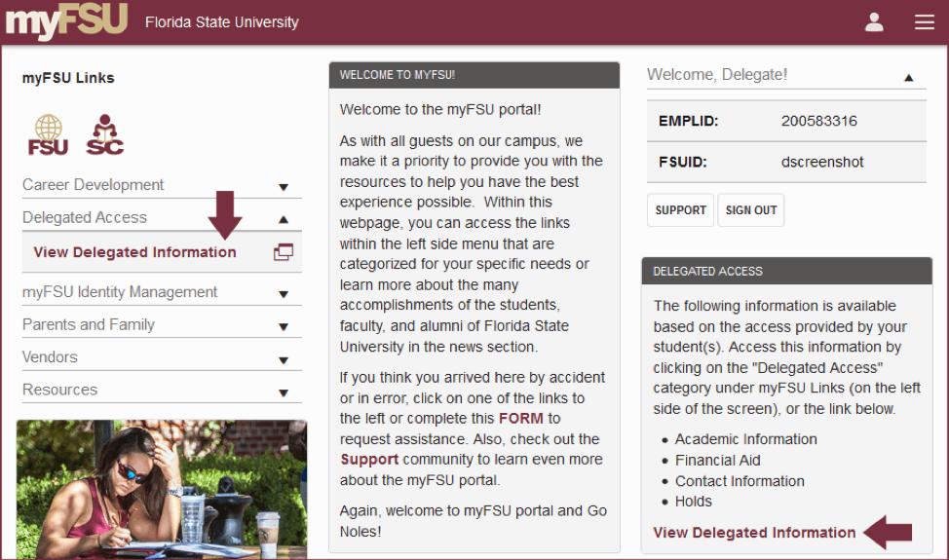Click View Delegated Information link at bottom right
Viewport: 949px width, 560px height.
pos(754,533)
